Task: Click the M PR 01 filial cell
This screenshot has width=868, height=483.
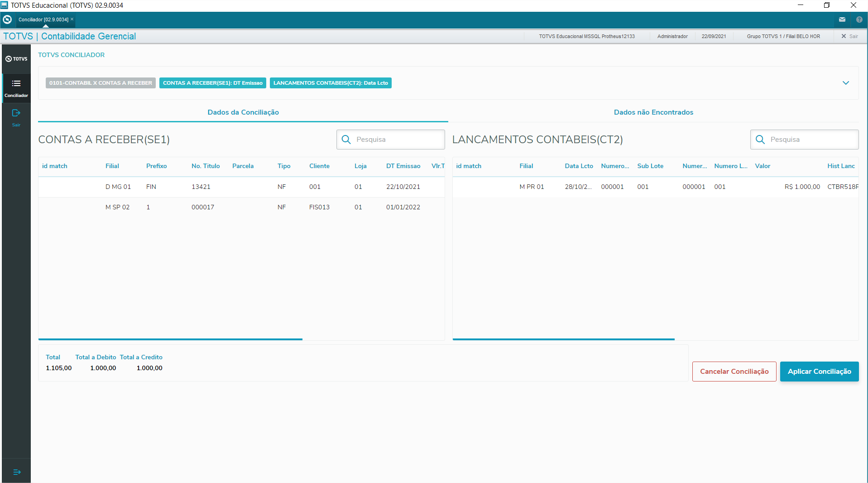Action: coord(532,187)
